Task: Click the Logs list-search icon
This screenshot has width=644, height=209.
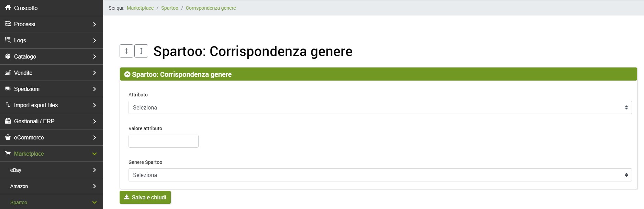Action: (8, 40)
